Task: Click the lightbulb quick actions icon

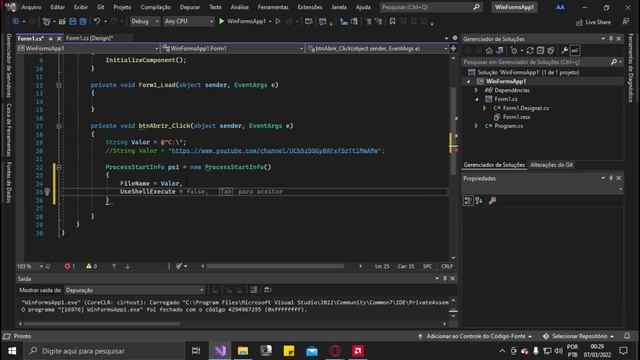Action: pos(47,191)
